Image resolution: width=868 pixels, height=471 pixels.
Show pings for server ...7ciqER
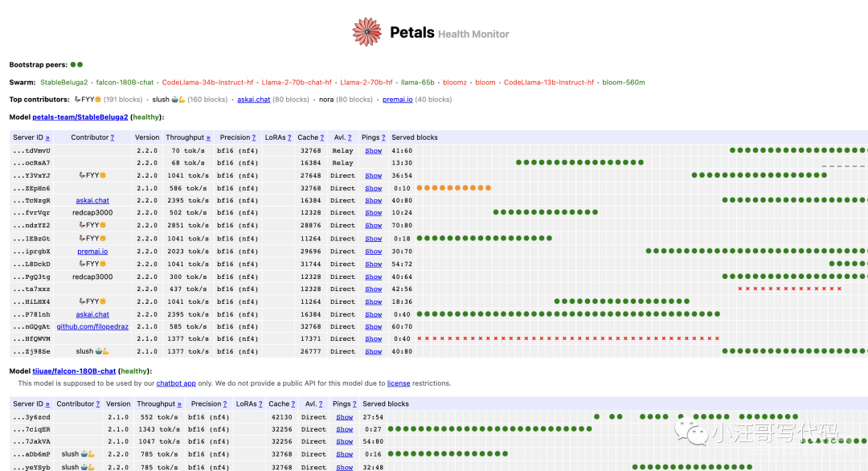click(344, 430)
